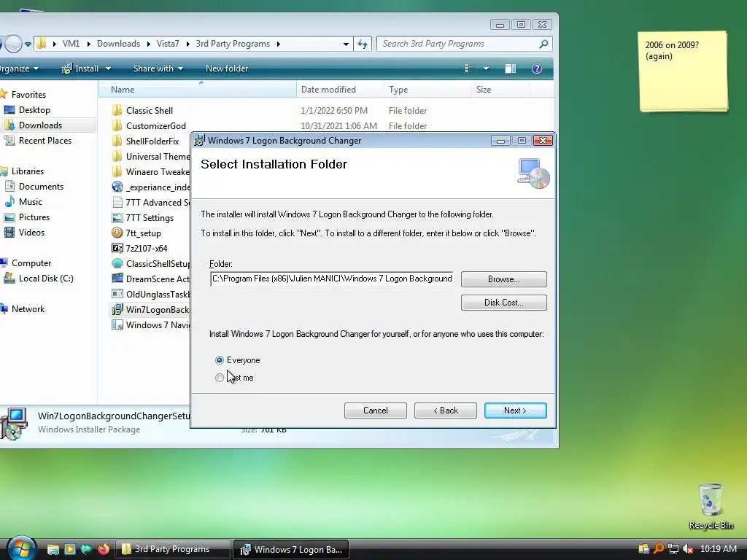Select Local Disk (C:) in sidebar
Image resolution: width=747 pixels, height=560 pixels.
click(x=46, y=279)
